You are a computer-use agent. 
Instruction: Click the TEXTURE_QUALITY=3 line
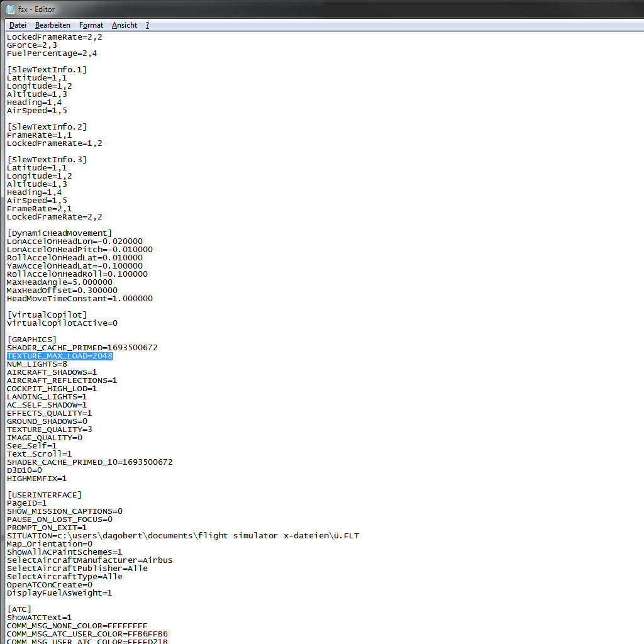click(x=49, y=430)
